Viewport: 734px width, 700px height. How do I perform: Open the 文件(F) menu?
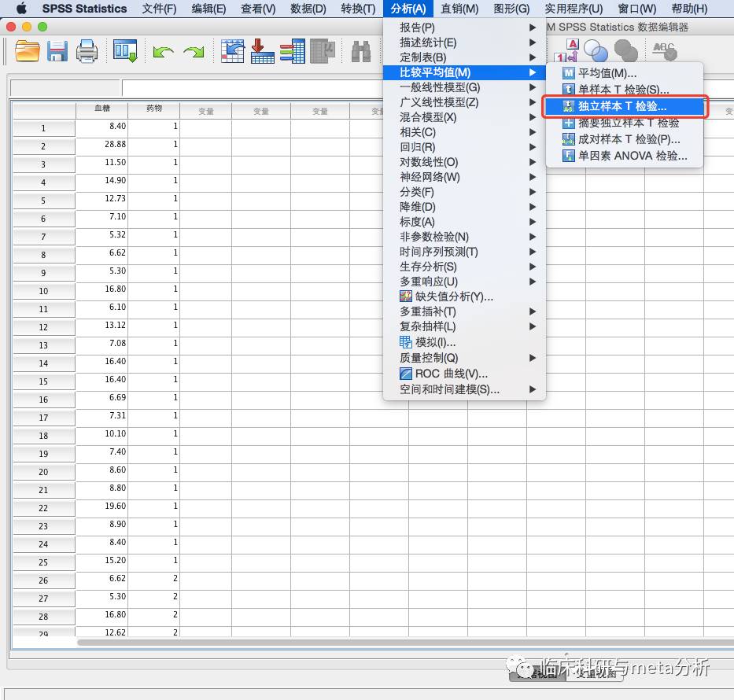[159, 9]
